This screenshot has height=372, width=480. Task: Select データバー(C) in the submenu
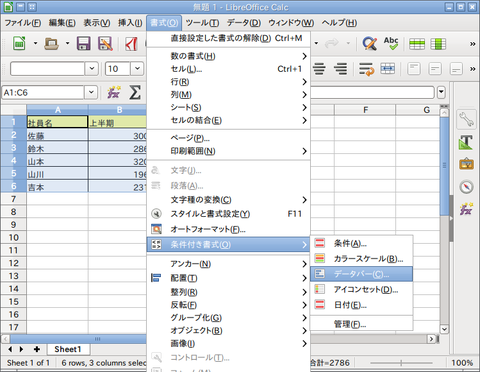point(361,274)
